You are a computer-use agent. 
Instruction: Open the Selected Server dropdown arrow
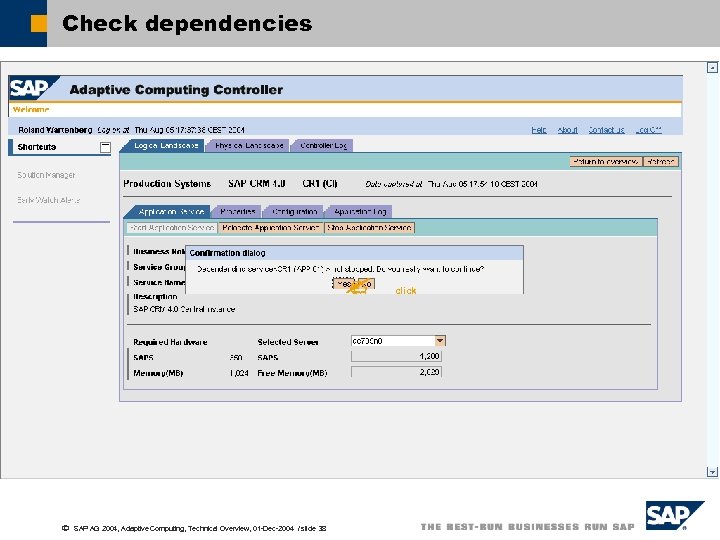click(440, 341)
